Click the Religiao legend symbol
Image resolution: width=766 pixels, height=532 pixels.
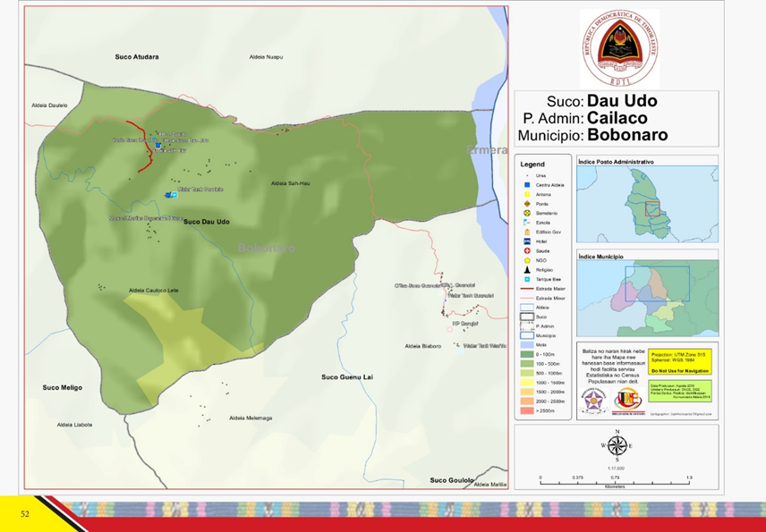[527, 269]
